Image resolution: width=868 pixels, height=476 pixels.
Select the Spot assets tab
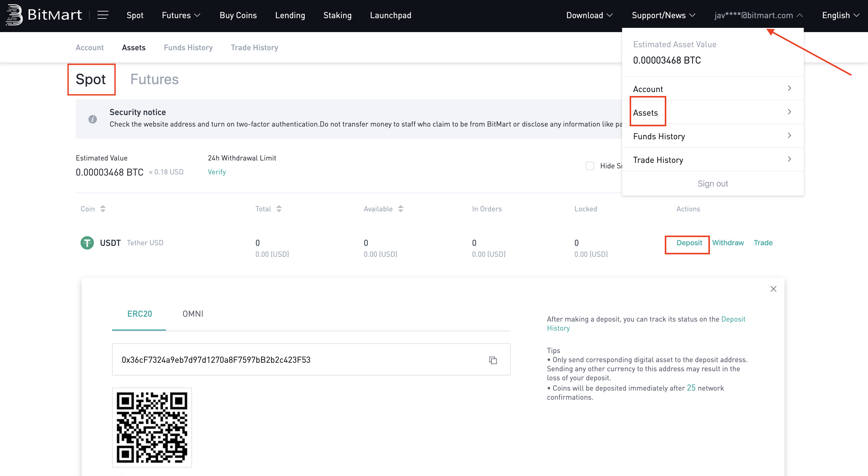pos(91,80)
